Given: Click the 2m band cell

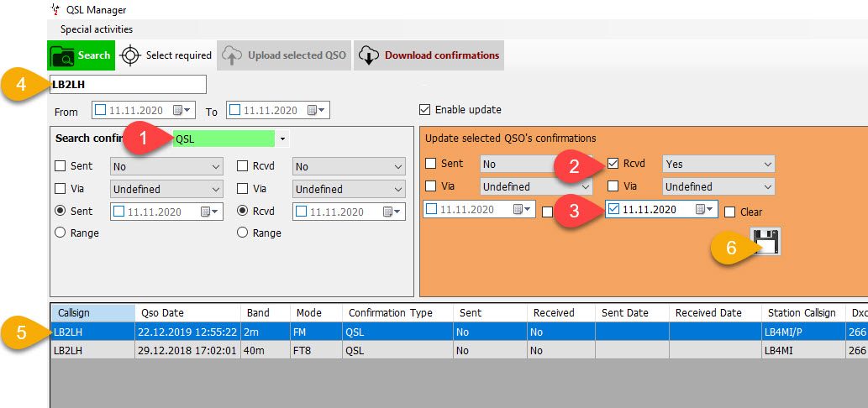Looking at the screenshot, I should [265, 332].
